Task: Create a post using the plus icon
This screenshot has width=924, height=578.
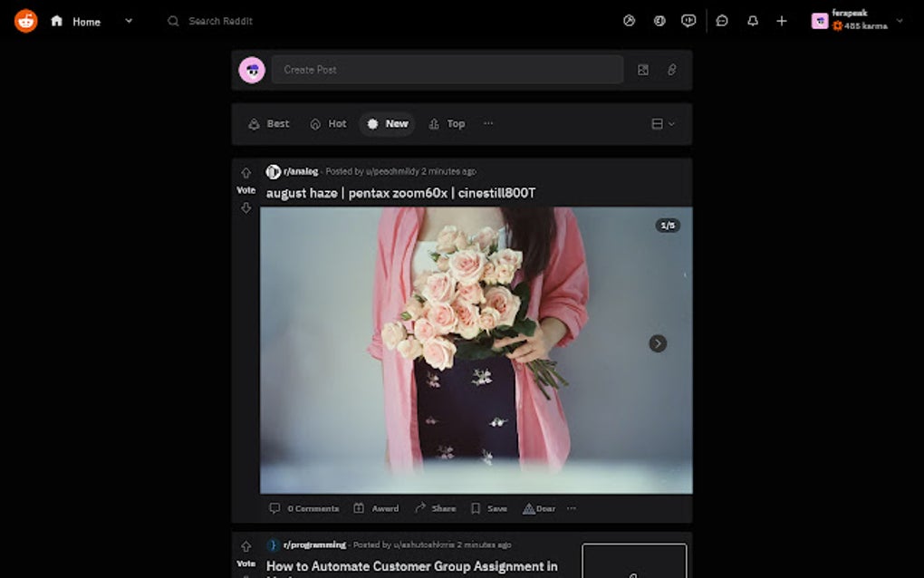Action: point(781,20)
